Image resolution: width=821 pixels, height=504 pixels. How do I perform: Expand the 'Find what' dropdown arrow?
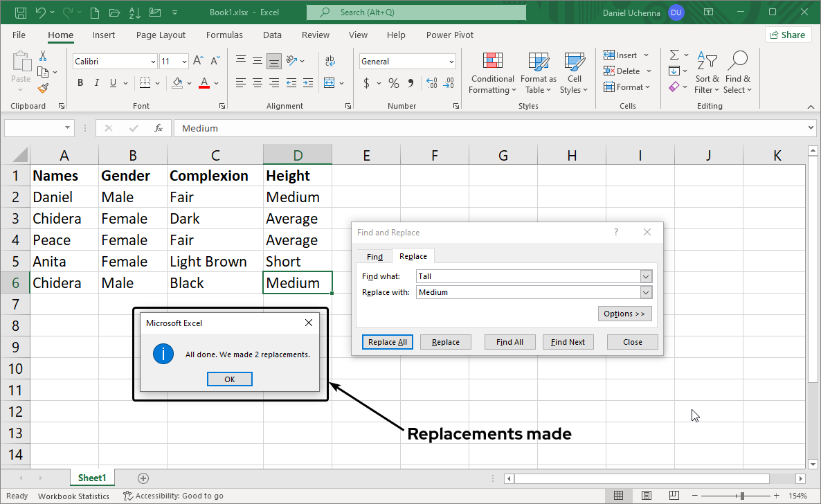[646, 276]
